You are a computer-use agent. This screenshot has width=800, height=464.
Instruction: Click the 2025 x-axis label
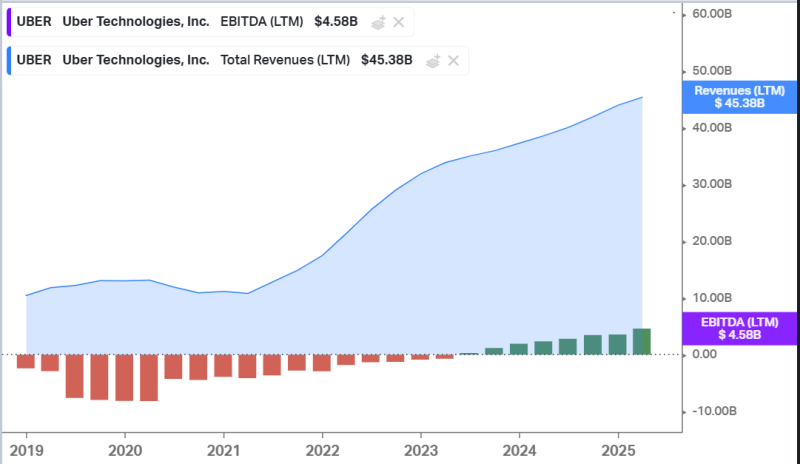pos(618,451)
